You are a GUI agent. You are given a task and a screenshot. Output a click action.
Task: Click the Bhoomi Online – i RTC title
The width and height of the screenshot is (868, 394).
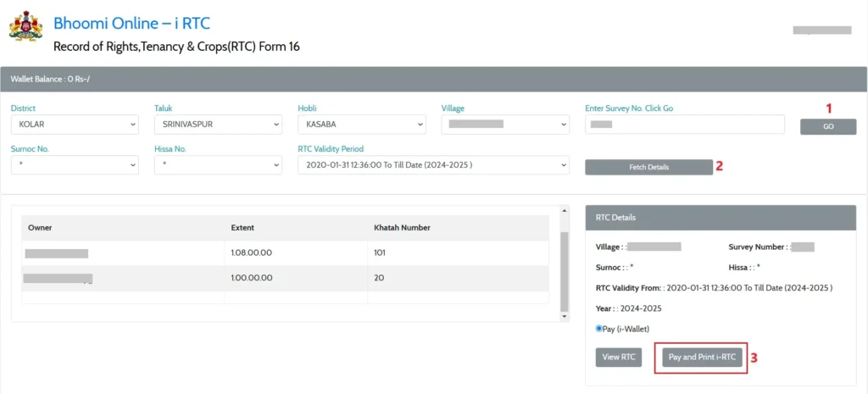(x=131, y=23)
